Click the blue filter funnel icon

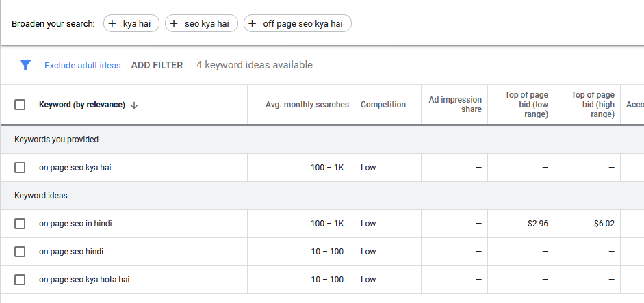pyautogui.click(x=25, y=65)
